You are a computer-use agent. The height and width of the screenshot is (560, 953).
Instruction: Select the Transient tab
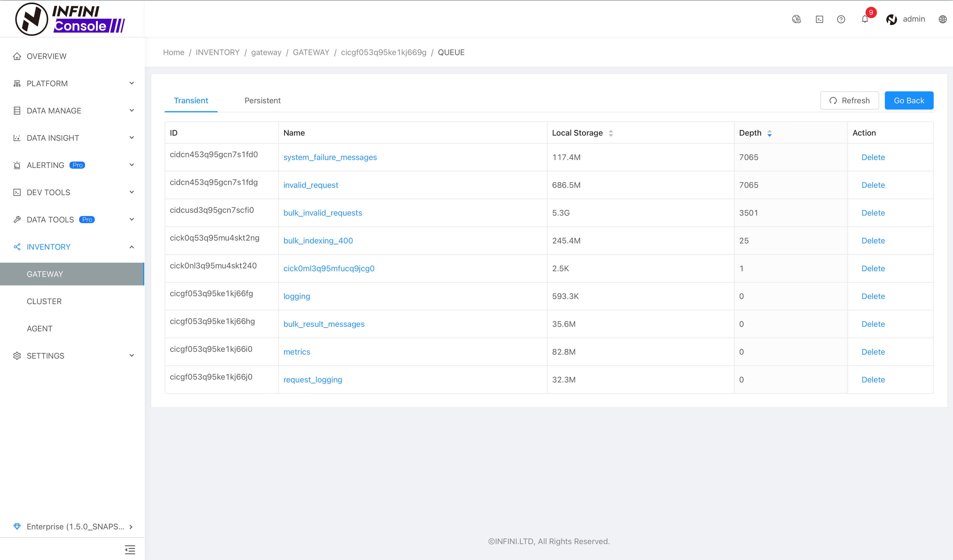191,101
